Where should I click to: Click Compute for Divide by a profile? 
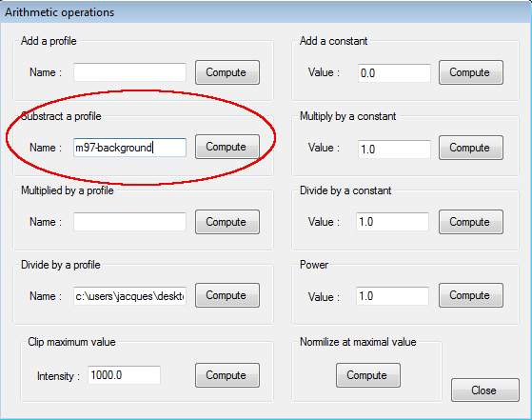pyautogui.click(x=227, y=295)
